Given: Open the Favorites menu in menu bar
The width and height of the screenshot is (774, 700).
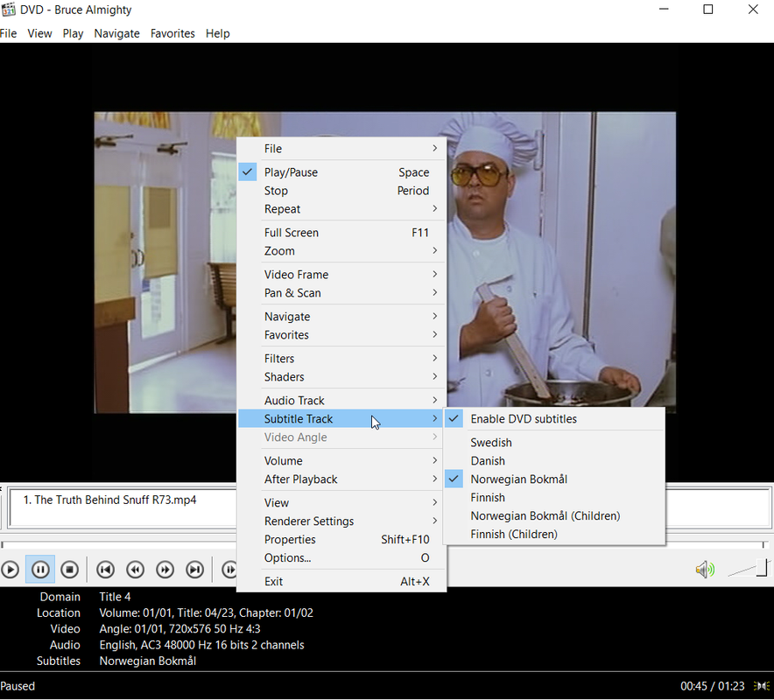Looking at the screenshot, I should [x=172, y=33].
